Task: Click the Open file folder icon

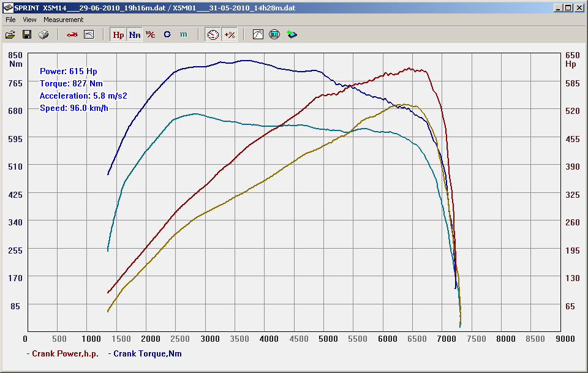Action: [10, 35]
